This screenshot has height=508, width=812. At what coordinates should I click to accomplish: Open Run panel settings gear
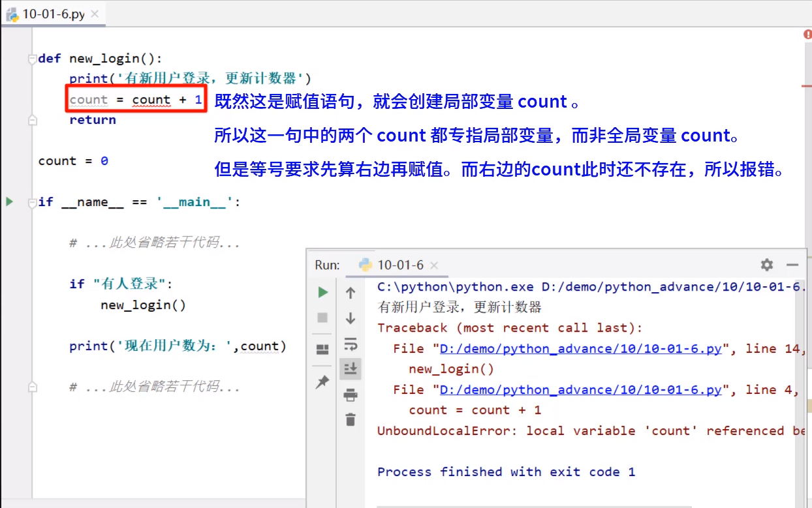point(767,265)
